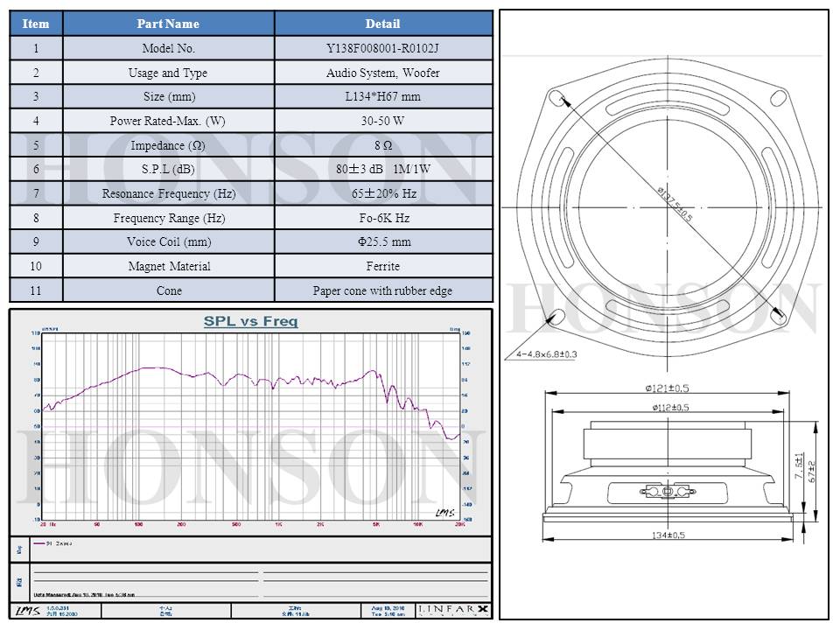Select the Part Name column header
The width and height of the screenshot is (840, 630).
click(x=169, y=24)
